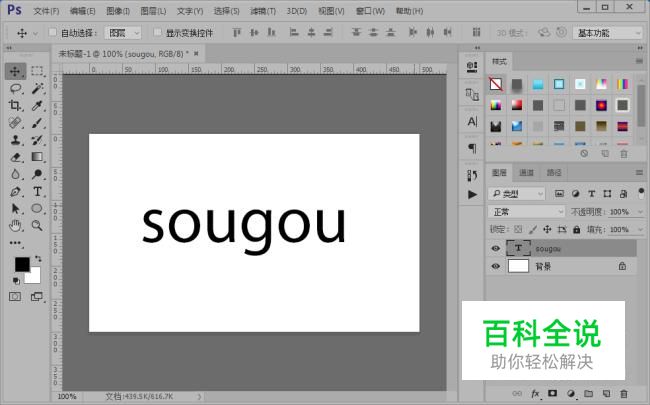Set the foreground color swatch

pyautogui.click(x=21, y=263)
